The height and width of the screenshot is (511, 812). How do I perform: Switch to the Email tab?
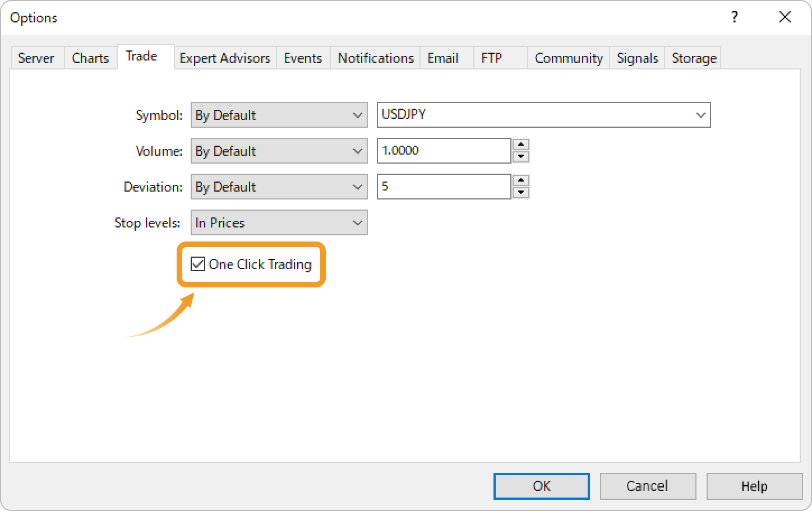click(x=442, y=58)
